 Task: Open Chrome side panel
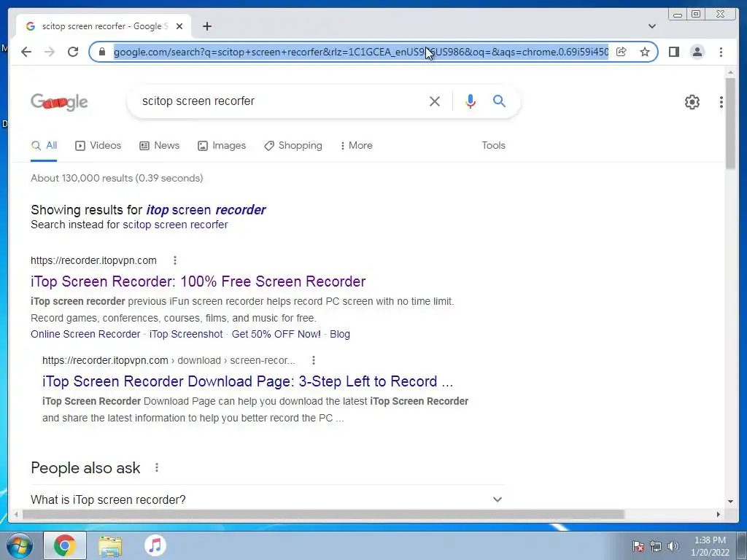[x=673, y=52]
